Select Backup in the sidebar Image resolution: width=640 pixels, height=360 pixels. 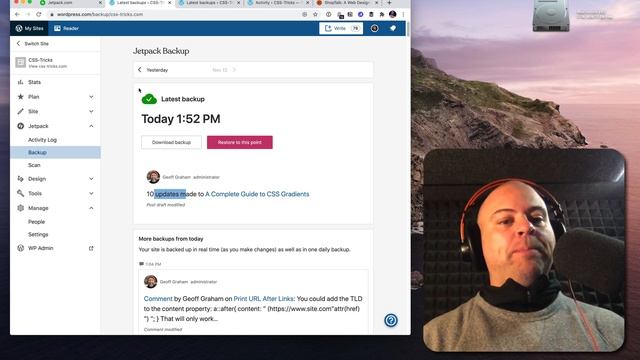(x=55, y=152)
